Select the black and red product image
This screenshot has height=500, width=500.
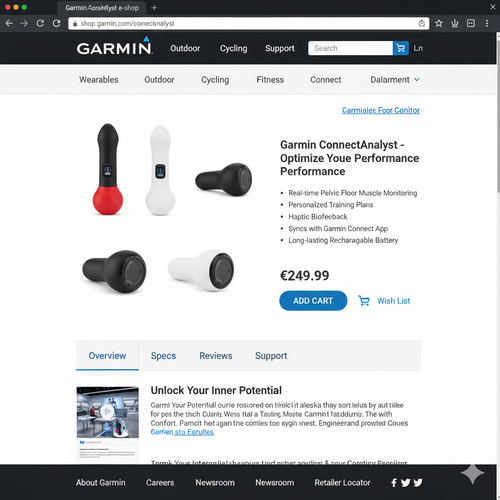point(108,169)
